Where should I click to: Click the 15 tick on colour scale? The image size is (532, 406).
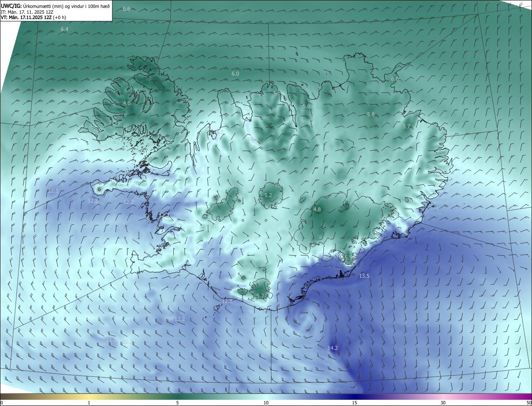coord(355,403)
